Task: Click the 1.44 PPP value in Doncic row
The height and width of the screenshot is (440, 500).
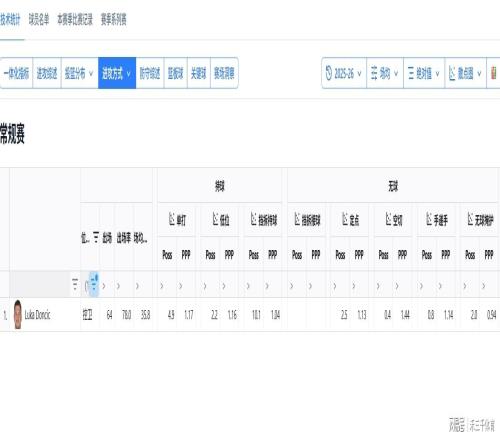Action: click(x=405, y=315)
